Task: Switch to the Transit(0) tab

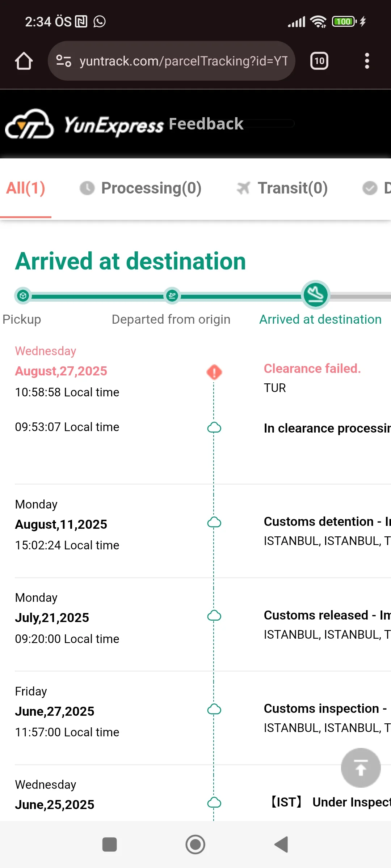Action: click(x=282, y=188)
